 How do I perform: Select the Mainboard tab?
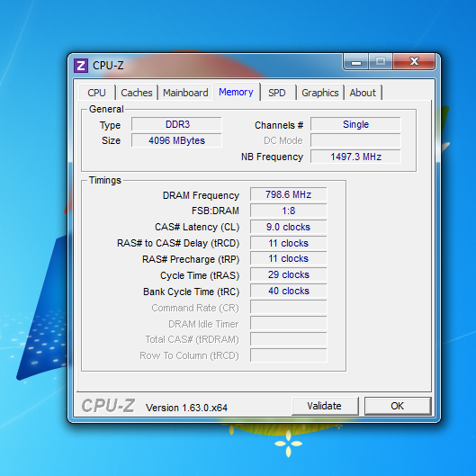point(185,93)
